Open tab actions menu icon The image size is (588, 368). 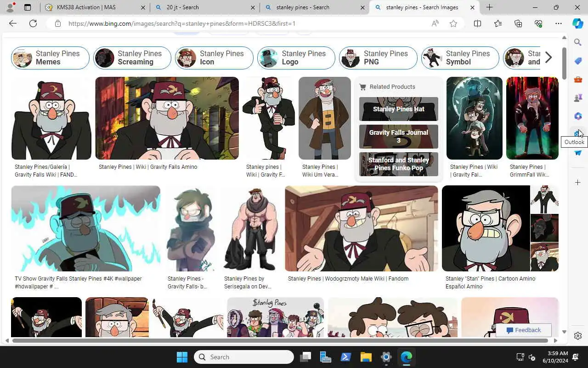(x=28, y=7)
